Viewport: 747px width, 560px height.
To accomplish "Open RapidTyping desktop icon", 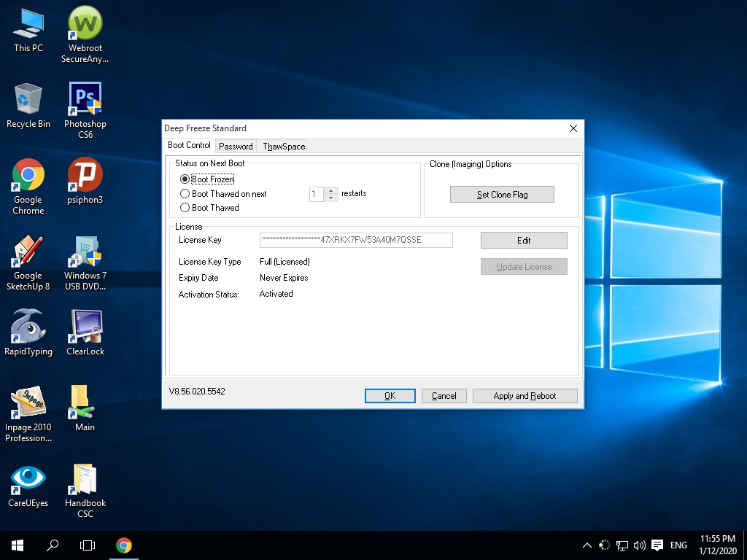I will 28,332.
